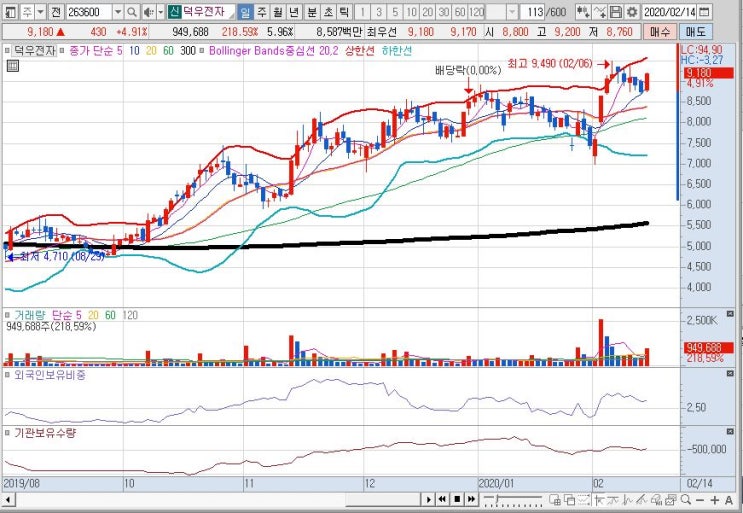The width and height of the screenshot is (743, 513).
Task: Close the volume panel corner button
Action: (730, 315)
